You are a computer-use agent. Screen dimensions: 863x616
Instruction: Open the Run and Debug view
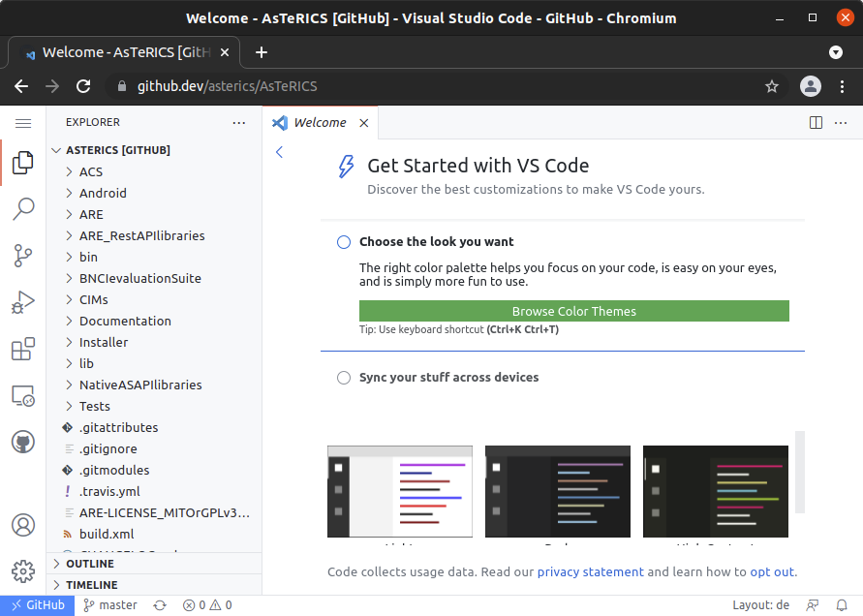tap(23, 302)
